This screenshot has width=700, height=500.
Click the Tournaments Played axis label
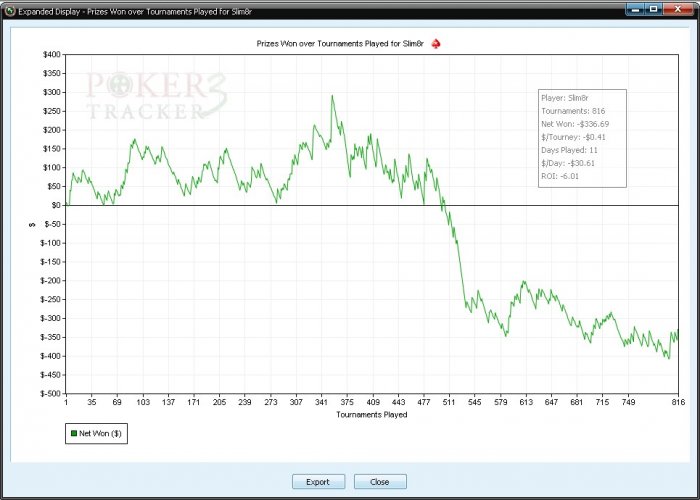pos(371,415)
